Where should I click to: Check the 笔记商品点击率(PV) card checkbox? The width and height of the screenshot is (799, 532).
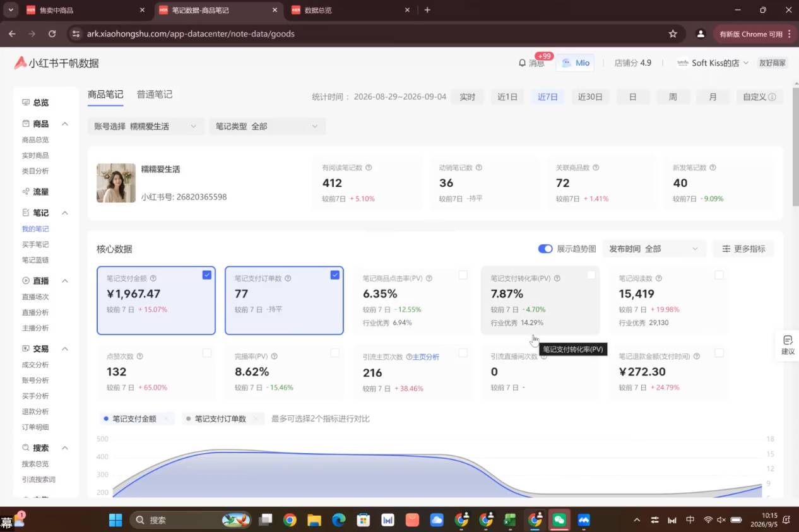(x=463, y=275)
